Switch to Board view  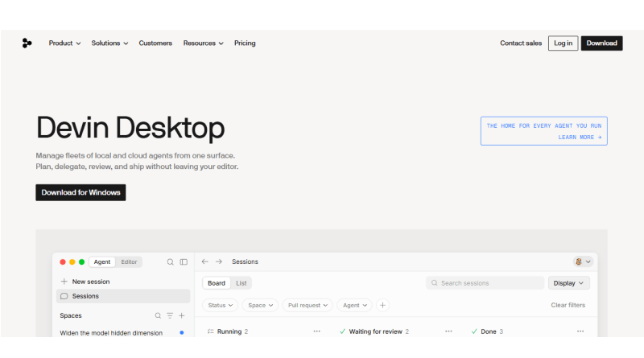(x=217, y=283)
